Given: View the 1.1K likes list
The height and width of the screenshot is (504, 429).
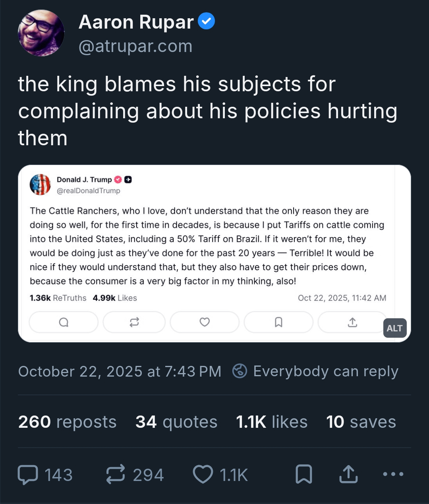Looking at the screenshot, I should [272, 422].
